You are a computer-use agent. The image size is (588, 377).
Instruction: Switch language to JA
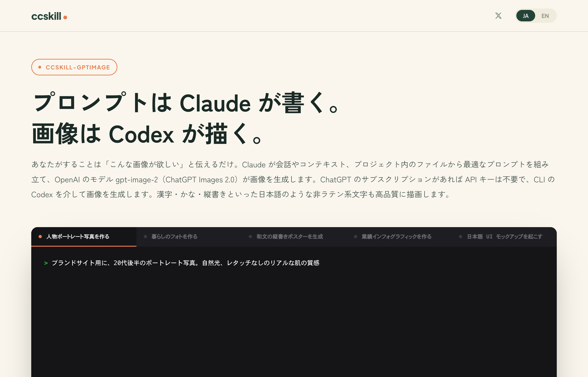[525, 16]
